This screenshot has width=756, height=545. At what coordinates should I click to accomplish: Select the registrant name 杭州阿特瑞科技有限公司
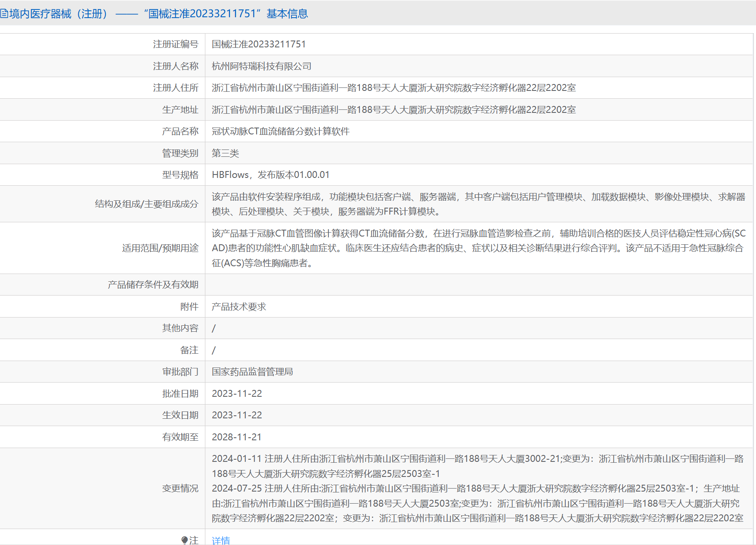pyautogui.click(x=261, y=66)
